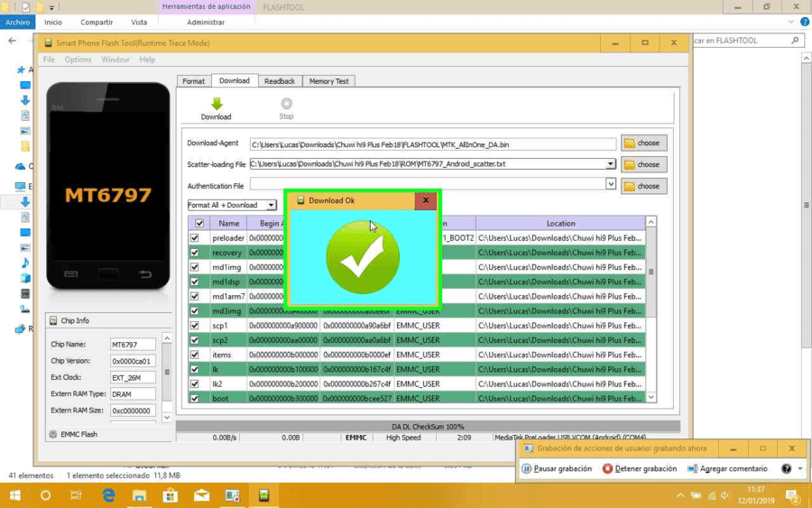Click the Stop icon in toolbar
The height and width of the screenshot is (508, 812).
pos(286,104)
